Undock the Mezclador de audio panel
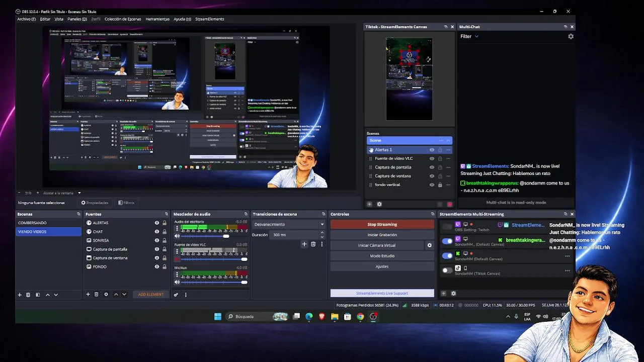The height and width of the screenshot is (362, 644). (246, 214)
